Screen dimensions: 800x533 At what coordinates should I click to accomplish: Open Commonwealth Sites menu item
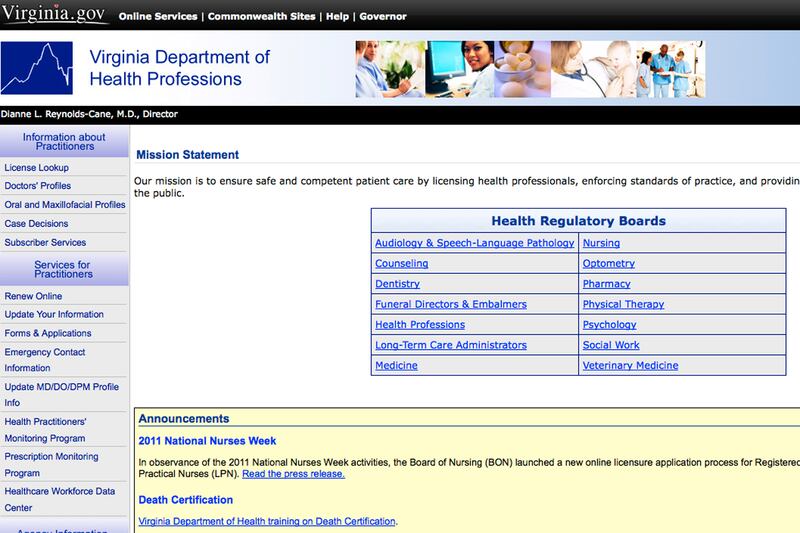(261, 16)
